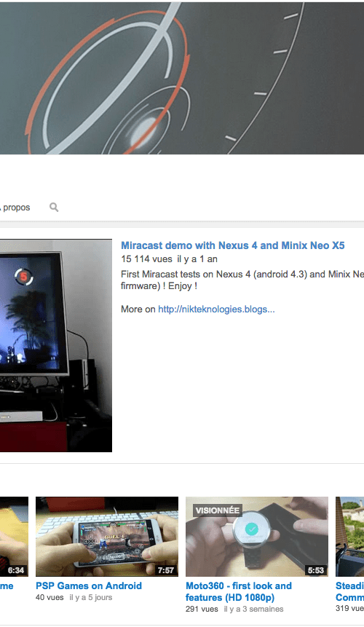The width and height of the screenshot is (364, 627).
Task: Click the VISIONNÉE badge on Moto360 thumbnail
Action: [x=218, y=510]
